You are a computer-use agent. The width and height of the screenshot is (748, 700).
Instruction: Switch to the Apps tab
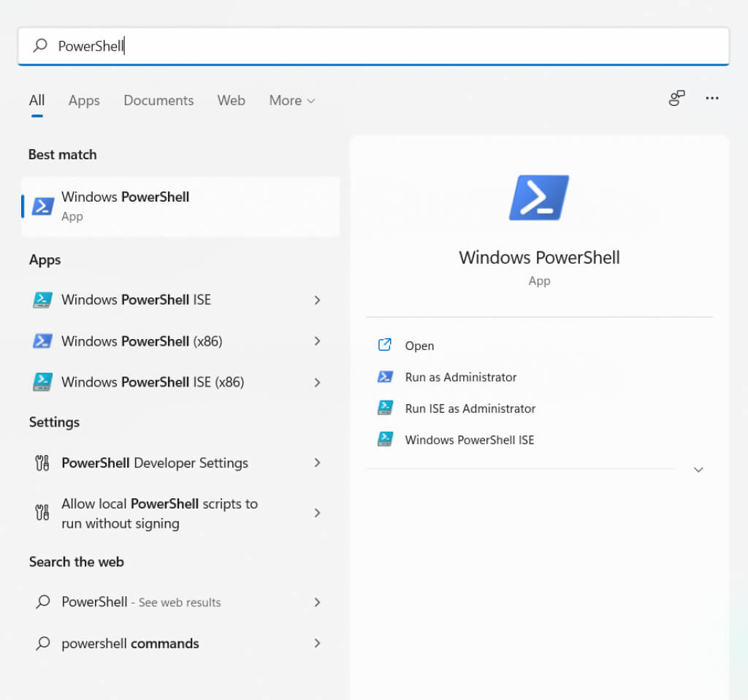(84, 100)
